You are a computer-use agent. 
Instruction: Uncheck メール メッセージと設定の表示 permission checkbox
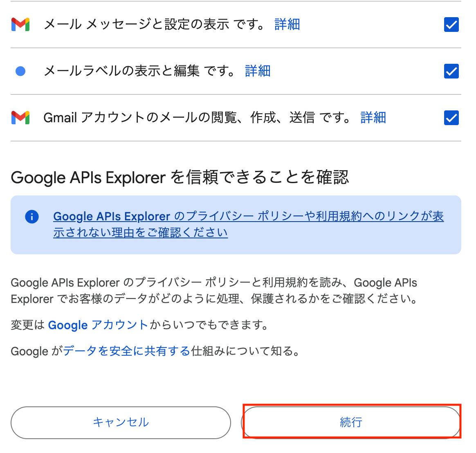[451, 25]
